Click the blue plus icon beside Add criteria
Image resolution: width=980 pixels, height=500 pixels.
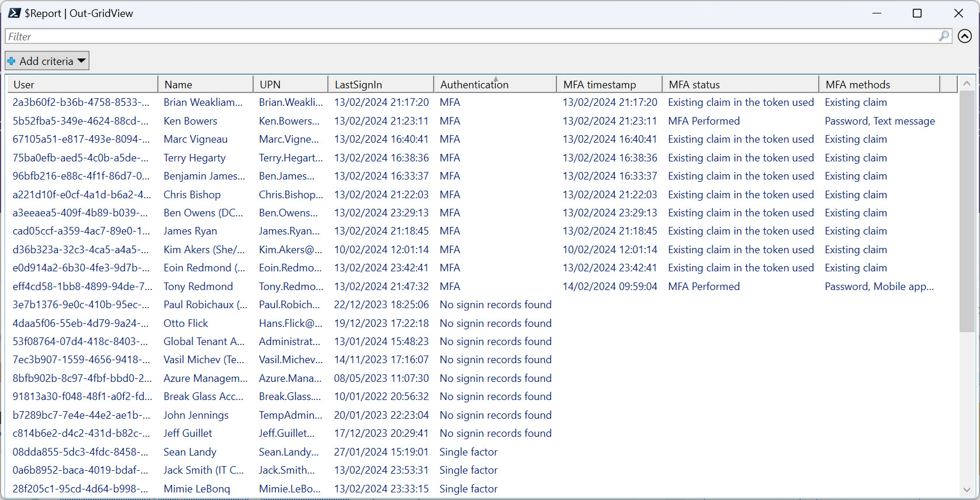click(11, 61)
